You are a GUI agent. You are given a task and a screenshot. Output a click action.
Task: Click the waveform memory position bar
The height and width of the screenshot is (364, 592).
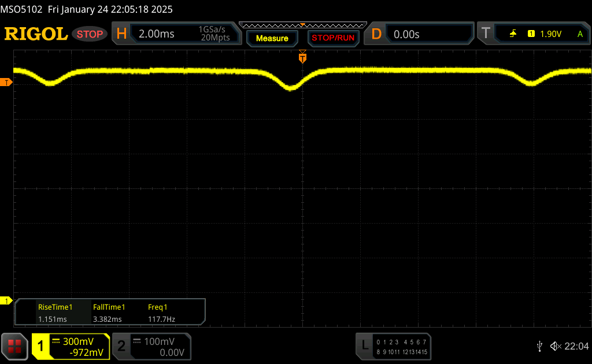point(303,25)
